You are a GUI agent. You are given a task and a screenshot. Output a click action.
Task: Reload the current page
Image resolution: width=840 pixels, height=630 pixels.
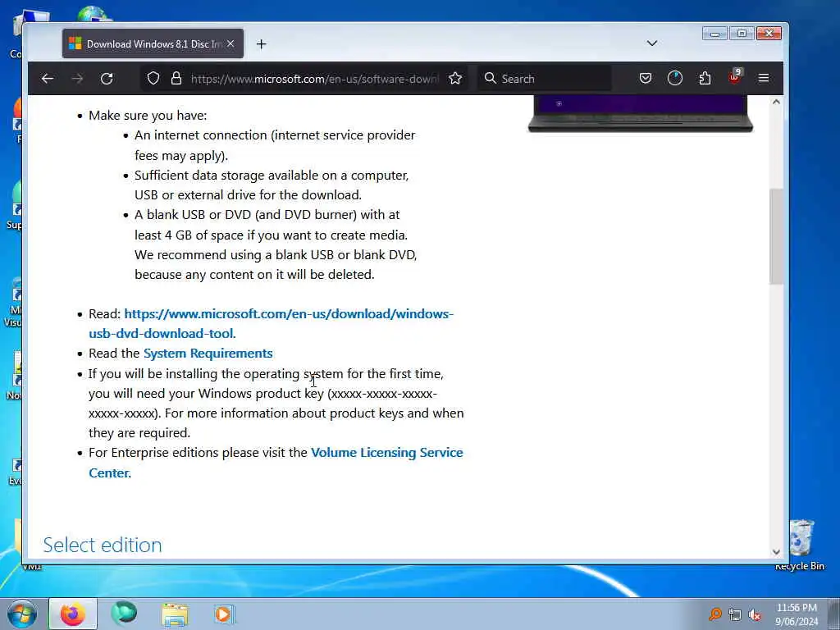tap(107, 79)
